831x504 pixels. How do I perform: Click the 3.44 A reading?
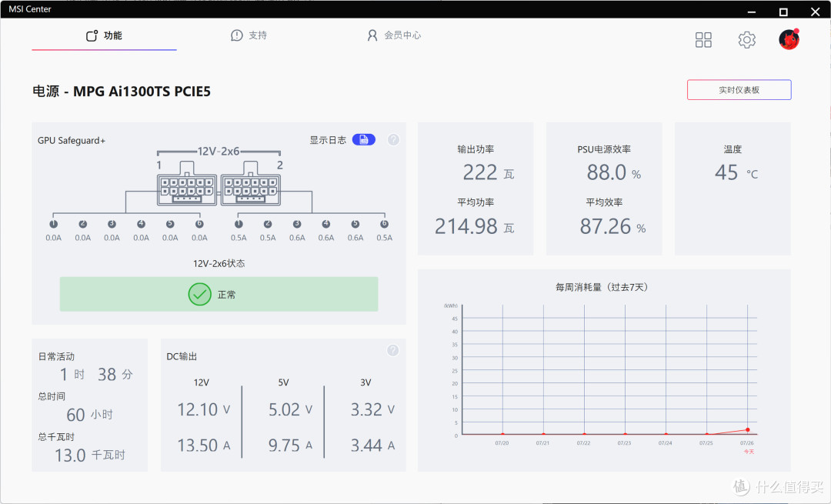372,446
